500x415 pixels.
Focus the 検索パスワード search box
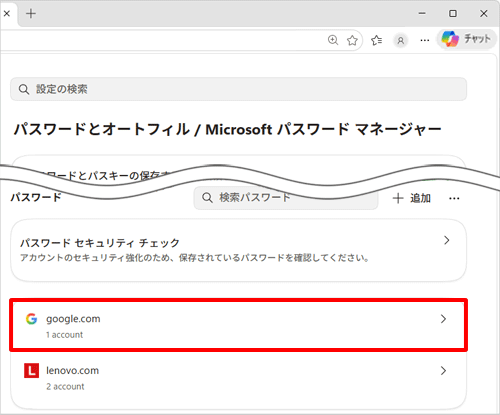click(x=286, y=198)
